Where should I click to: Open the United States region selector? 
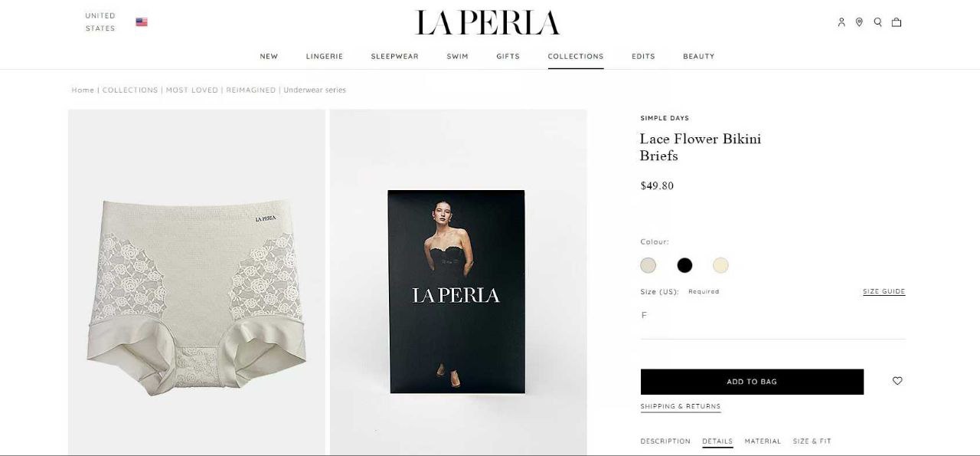[100, 22]
